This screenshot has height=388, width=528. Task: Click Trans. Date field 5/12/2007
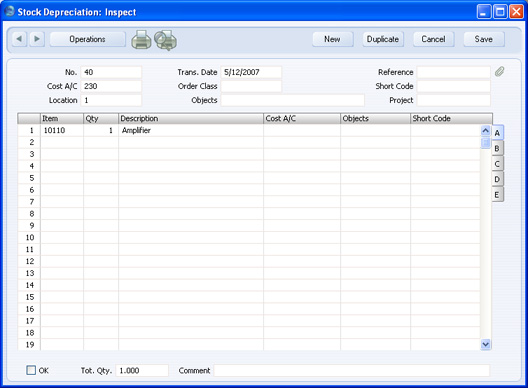pyautogui.click(x=251, y=72)
